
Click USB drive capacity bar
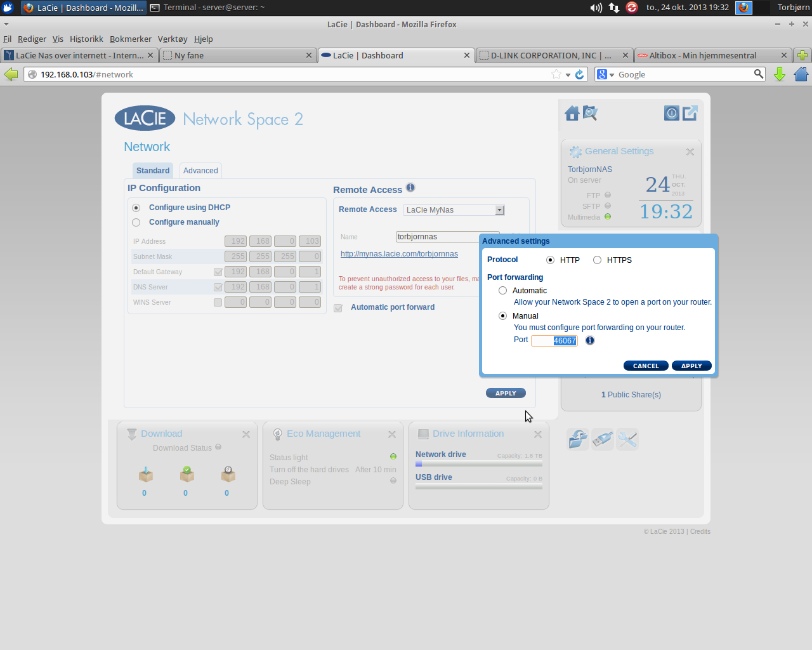click(479, 487)
